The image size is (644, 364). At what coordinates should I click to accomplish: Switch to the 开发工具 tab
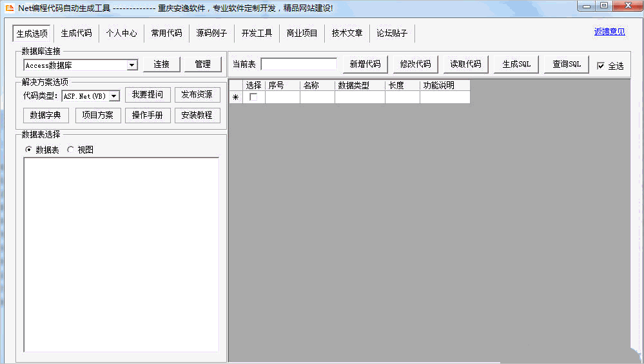pos(257,34)
